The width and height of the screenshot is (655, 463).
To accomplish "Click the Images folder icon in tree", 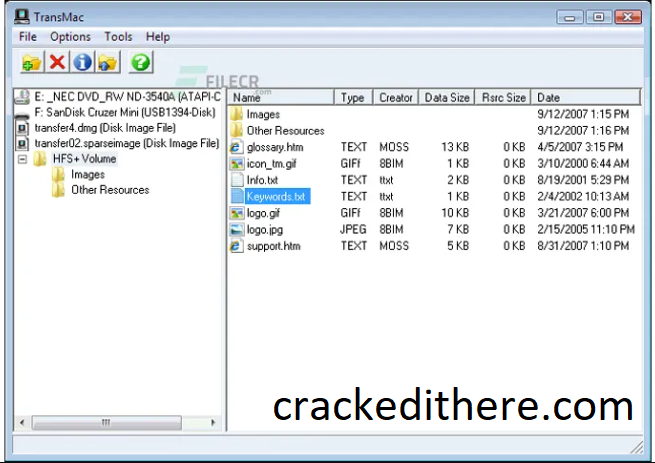I will tap(58, 174).
